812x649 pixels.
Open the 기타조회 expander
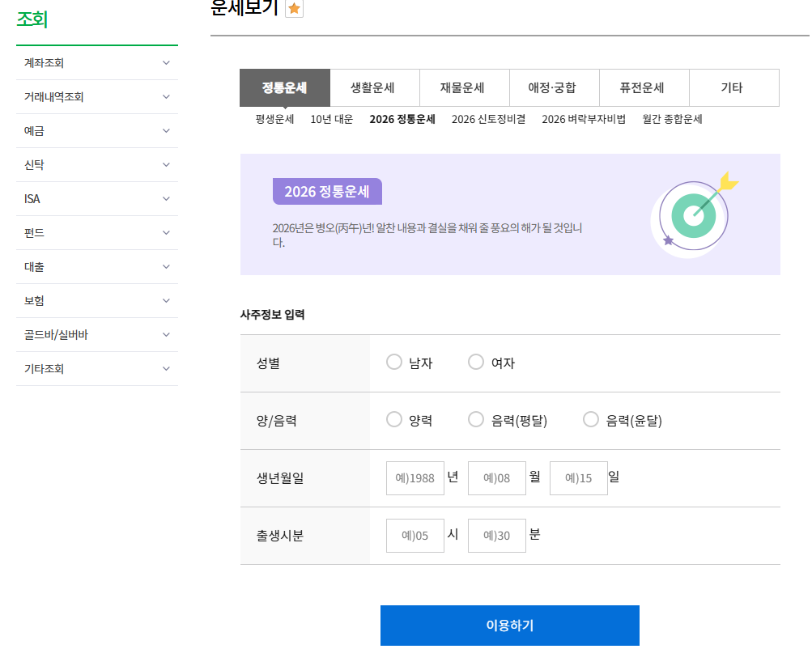point(97,368)
